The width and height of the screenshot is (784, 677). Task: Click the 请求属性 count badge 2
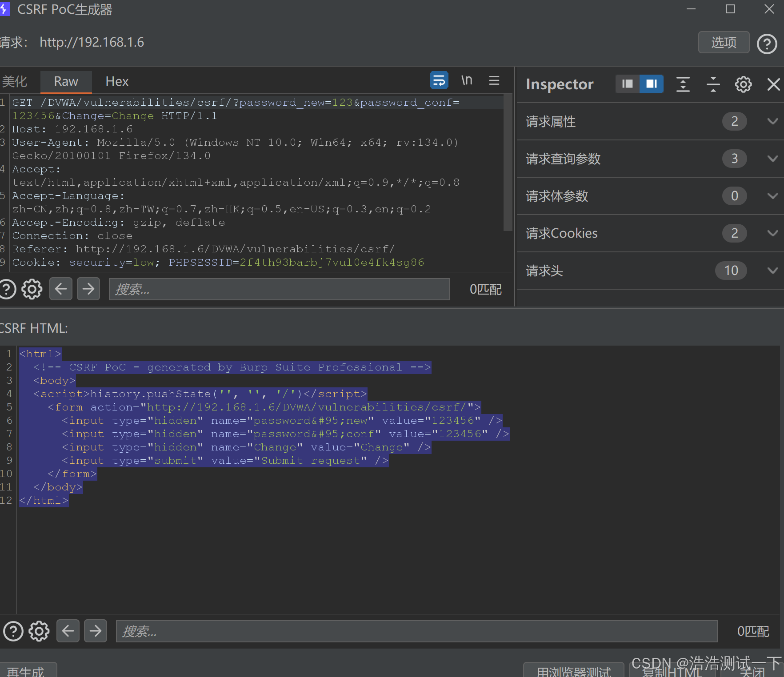(735, 121)
